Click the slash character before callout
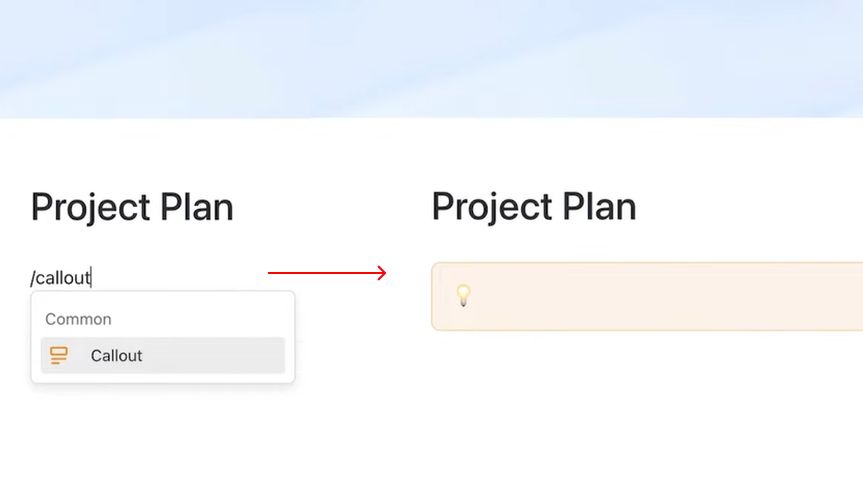The width and height of the screenshot is (863, 480). 33,278
